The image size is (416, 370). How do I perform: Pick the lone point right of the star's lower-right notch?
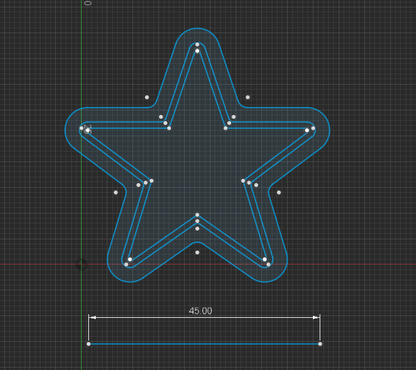[x=279, y=192]
